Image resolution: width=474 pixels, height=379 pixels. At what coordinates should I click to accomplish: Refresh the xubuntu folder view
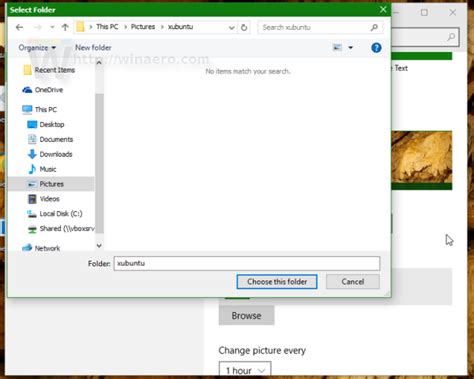[x=244, y=27]
